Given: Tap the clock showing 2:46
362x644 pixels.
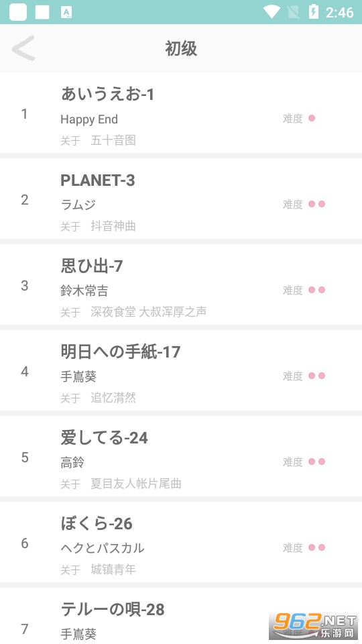Looking at the screenshot, I should [339, 12].
